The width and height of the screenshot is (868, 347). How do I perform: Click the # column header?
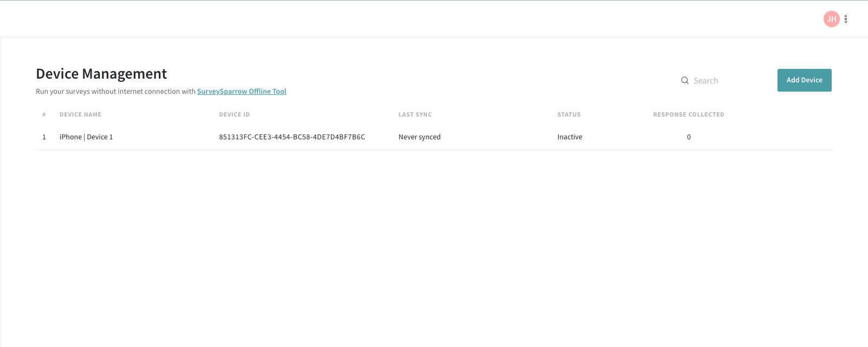tap(44, 114)
